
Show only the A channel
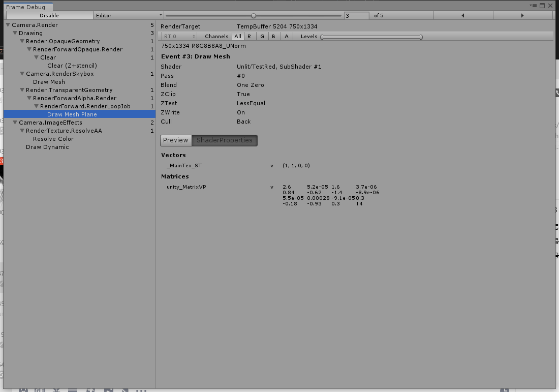tap(286, 37)
